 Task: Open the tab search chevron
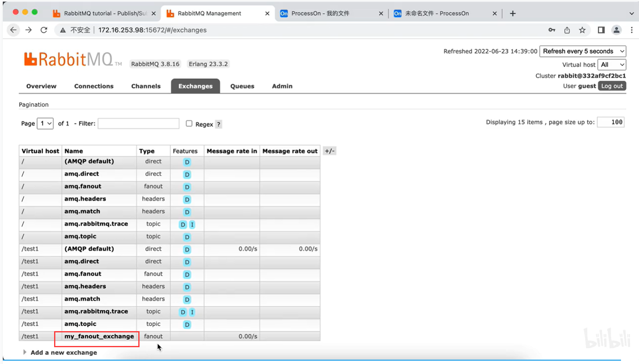632,13
